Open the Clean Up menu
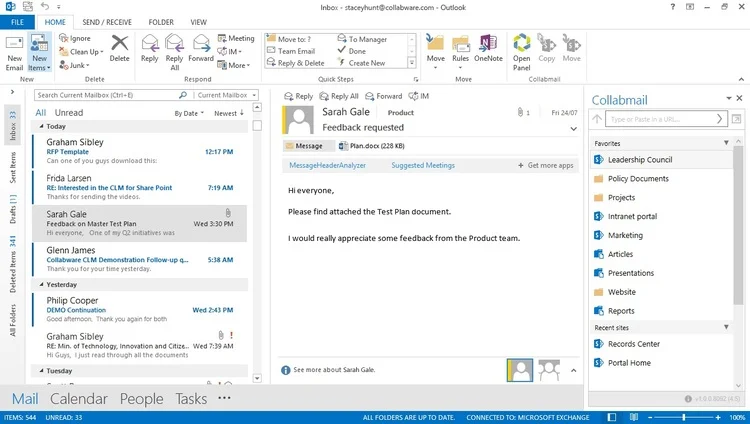This screenshot has width=750, height=424. click(x=81, y=52)
